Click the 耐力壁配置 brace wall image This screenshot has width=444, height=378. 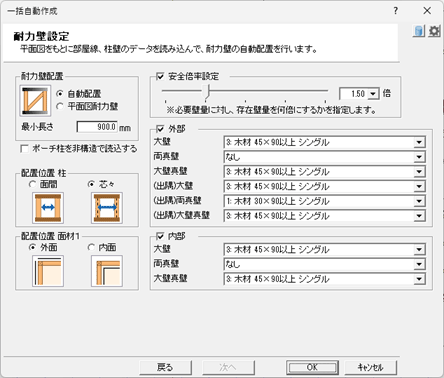(x=35, y=101)
